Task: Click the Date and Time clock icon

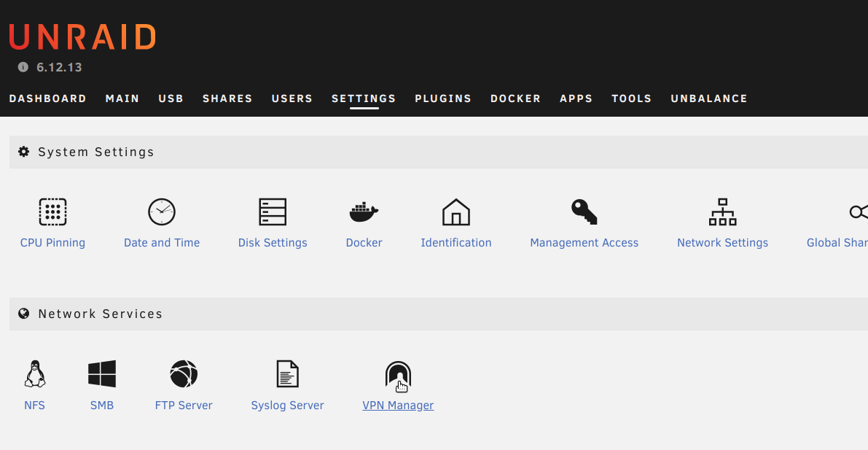Action: [162, 212]
